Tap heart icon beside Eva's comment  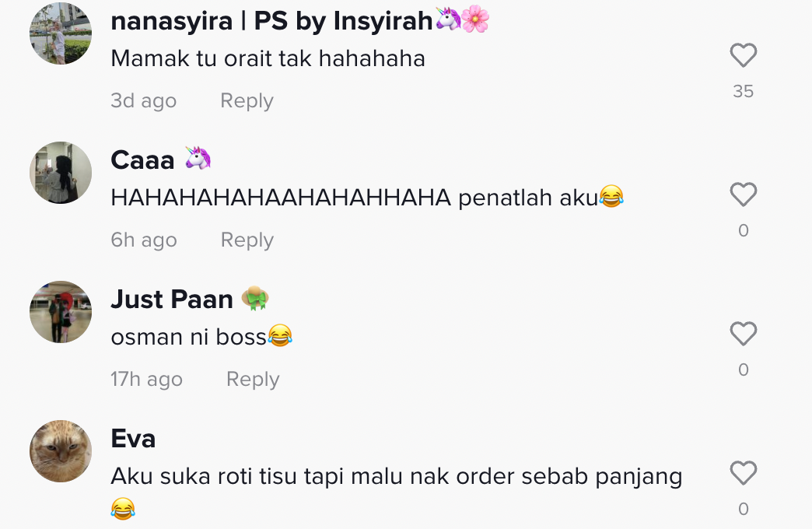click(x=743, y=472)
